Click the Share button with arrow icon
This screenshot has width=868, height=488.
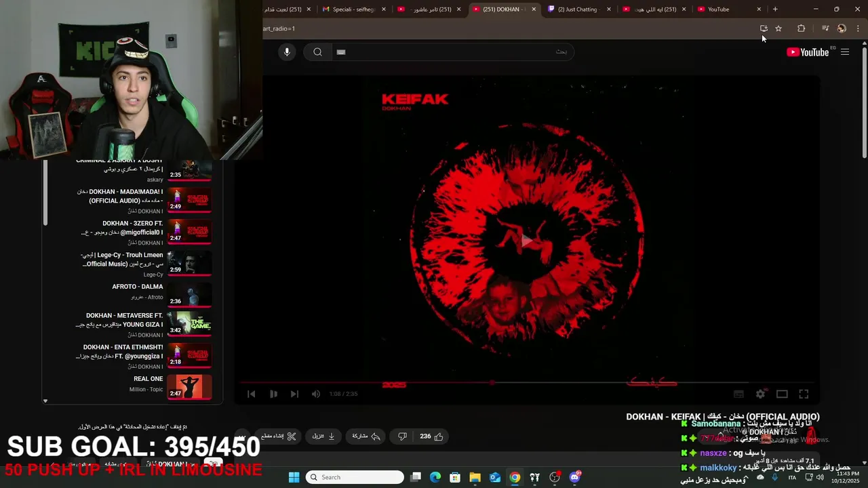[x=366, y=436]
